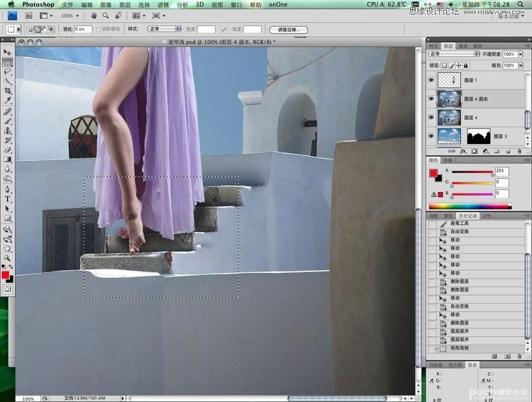
Task: Click the Hand tool in the top bar
Action: click(x=94, y=15)
